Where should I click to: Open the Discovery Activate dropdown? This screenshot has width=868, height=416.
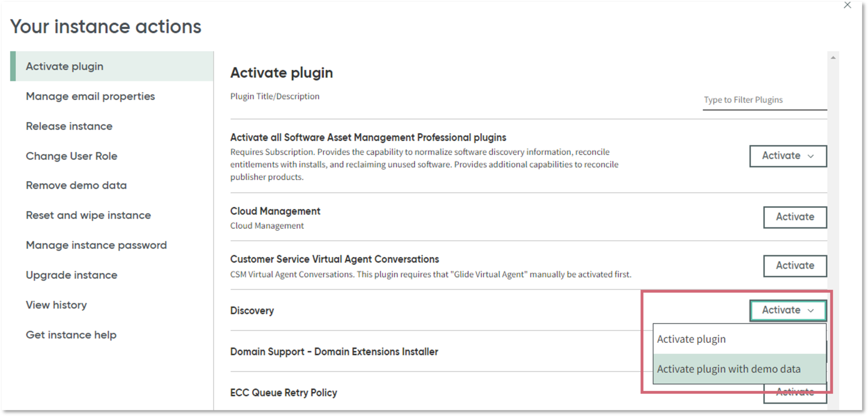(787, 310)
